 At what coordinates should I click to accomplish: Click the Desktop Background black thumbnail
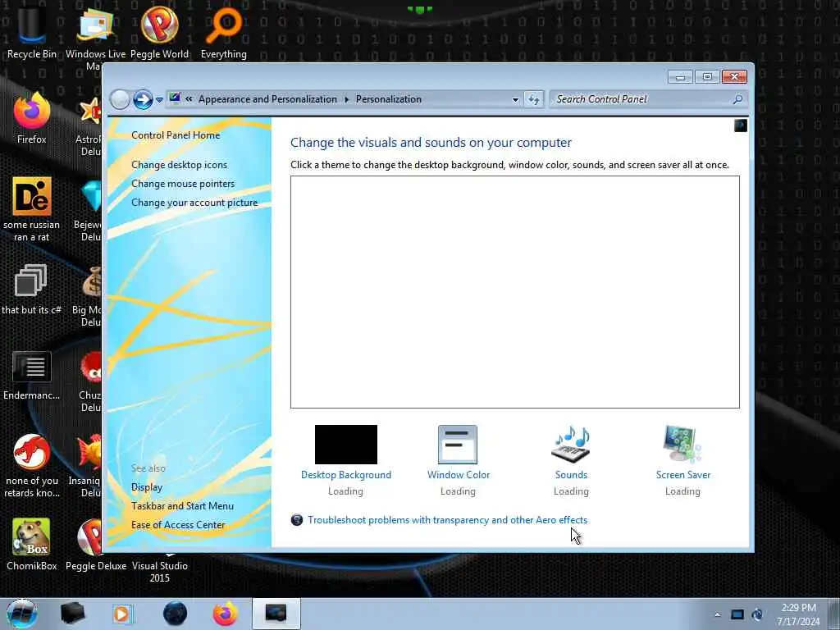coord(346,445)
